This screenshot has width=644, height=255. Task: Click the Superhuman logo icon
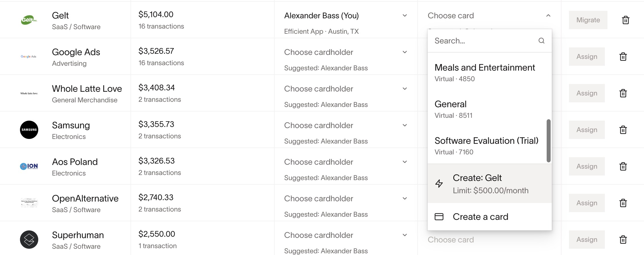(29, 240)
